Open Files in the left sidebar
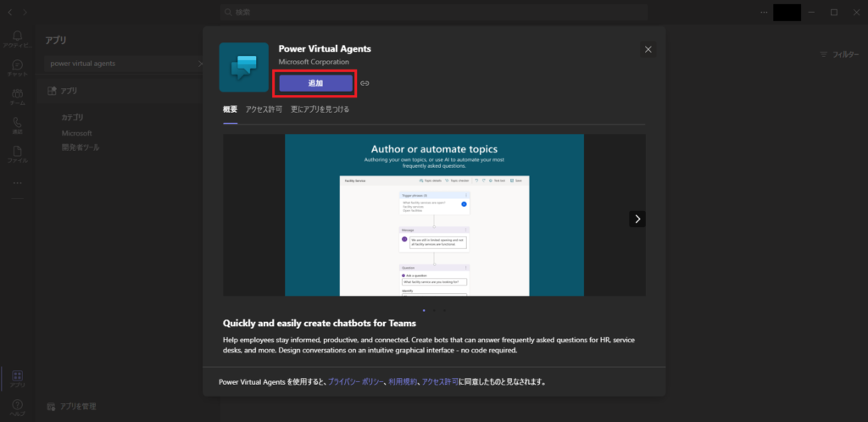868x422 pixels. pyautogui.click(x=17, y=154)
